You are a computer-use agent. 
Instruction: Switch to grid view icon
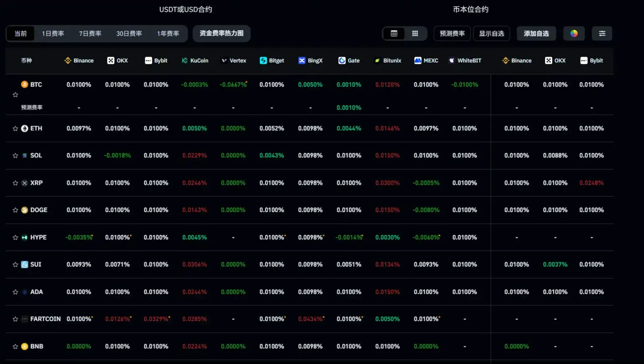pyautogui.click(x=415, y=34)
